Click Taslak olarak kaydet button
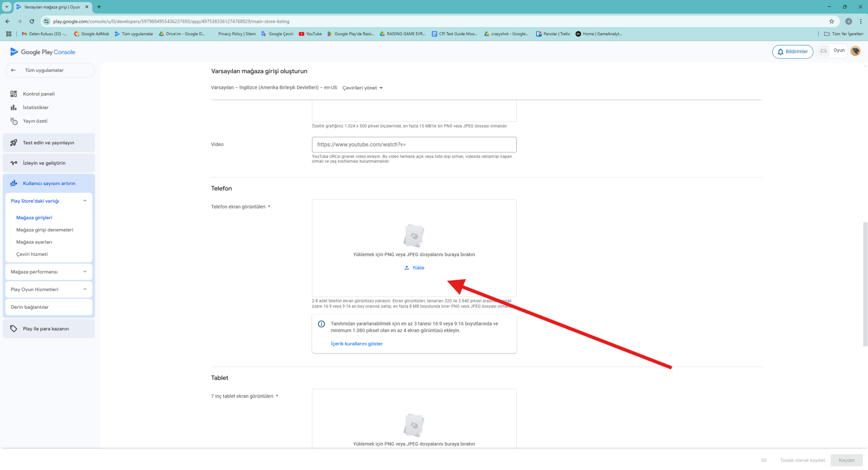The image size is (868, 470). pyautogui.click(x=802, y=460)
